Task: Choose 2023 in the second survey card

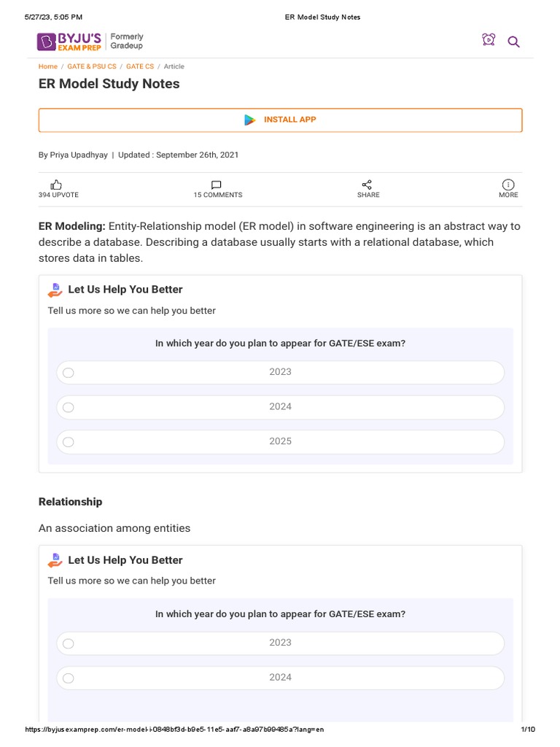Action: tap(69, 643)
